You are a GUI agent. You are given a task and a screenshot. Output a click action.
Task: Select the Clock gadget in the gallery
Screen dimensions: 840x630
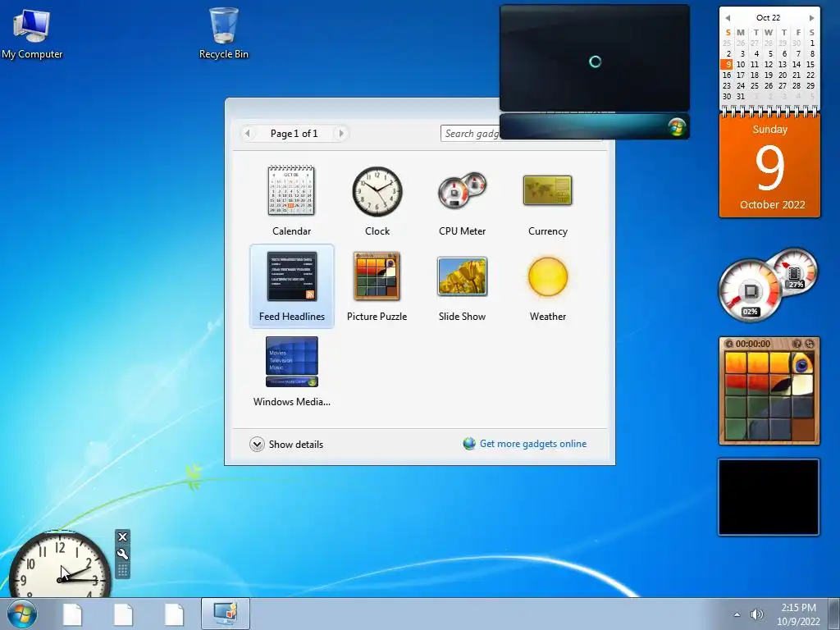pos(377,201)
